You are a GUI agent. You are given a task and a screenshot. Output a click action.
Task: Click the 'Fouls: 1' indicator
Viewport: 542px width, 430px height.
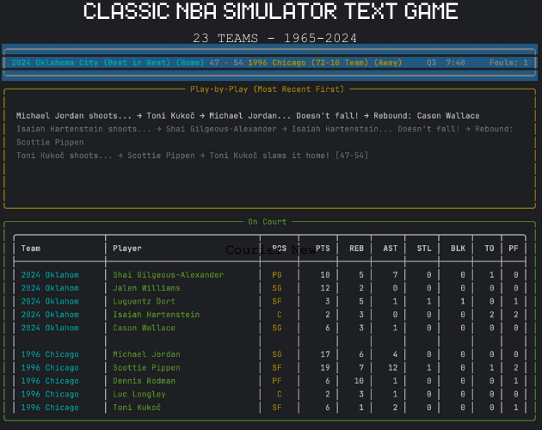508,63
